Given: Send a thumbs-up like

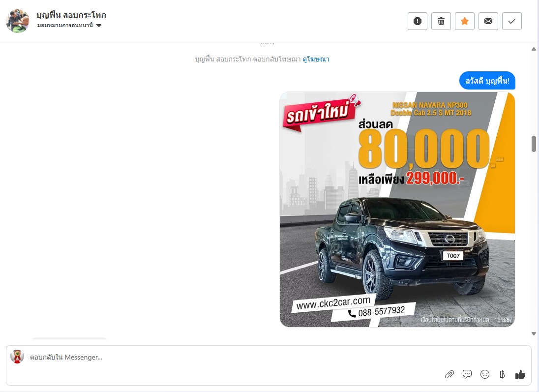Looking at the screenshot, I should point(520,374).
